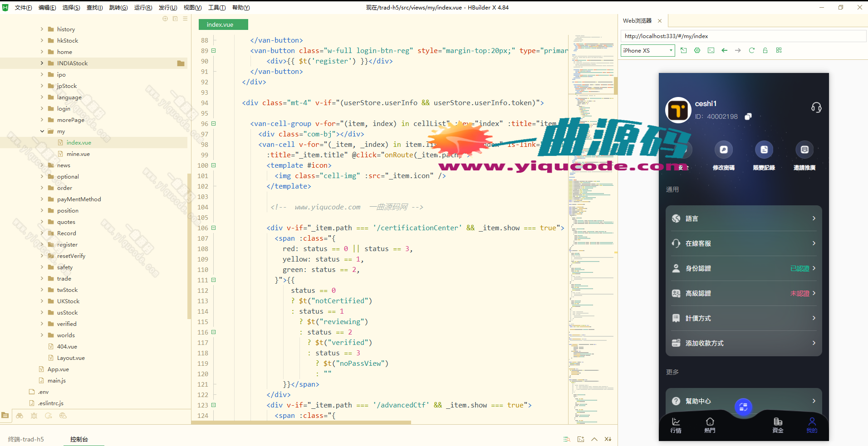This screenshot has height=446, width=868.
Task: Click the browser URL address field
Action: [742, 36]
